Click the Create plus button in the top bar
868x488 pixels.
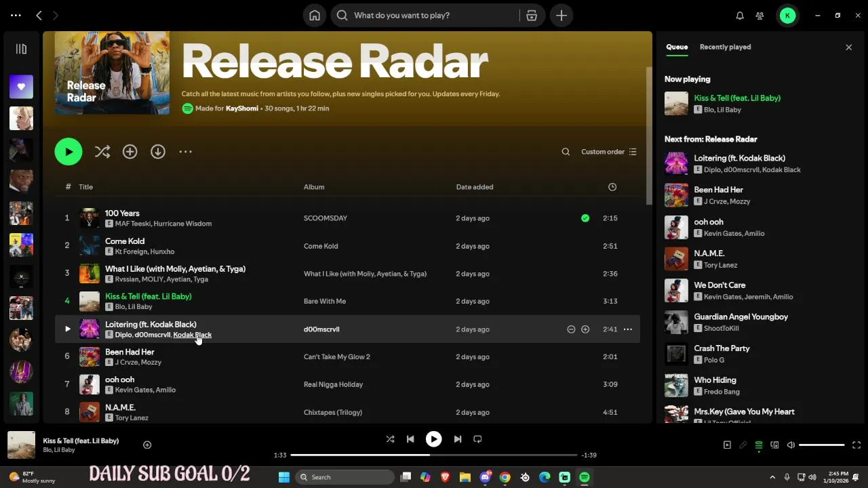tap(561, 16)
